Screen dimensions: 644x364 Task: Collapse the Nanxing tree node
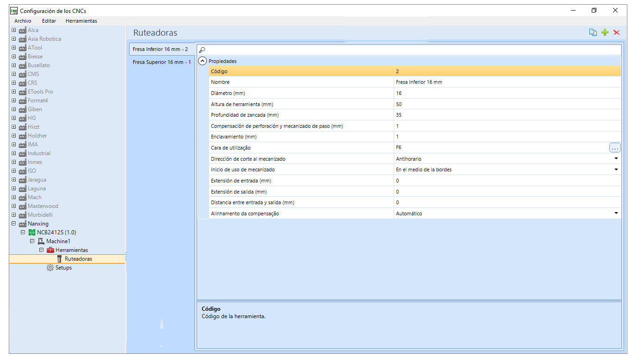point(14,224)
